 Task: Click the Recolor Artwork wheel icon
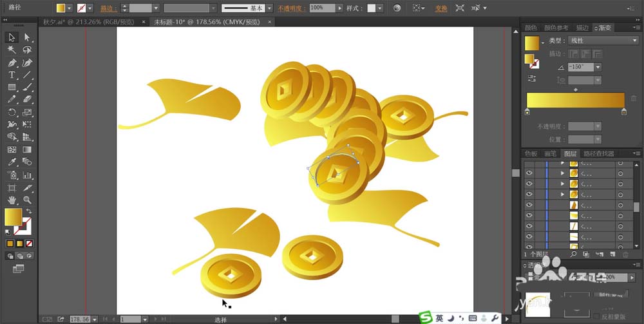tap(397, 8)
